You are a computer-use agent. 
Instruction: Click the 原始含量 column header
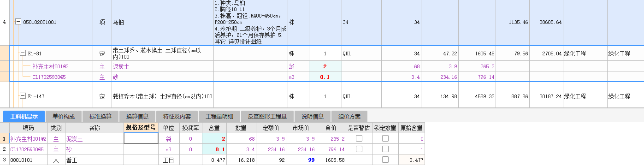tap(412, 127)
